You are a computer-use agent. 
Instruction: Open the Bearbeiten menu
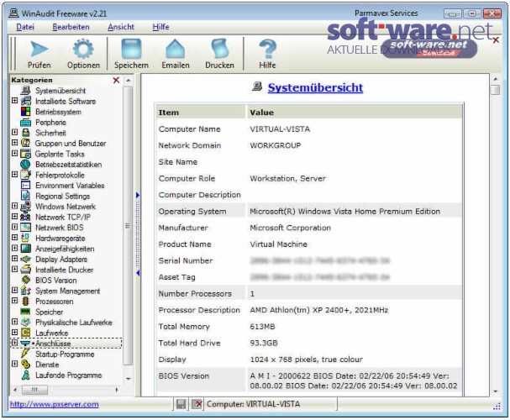71,27
